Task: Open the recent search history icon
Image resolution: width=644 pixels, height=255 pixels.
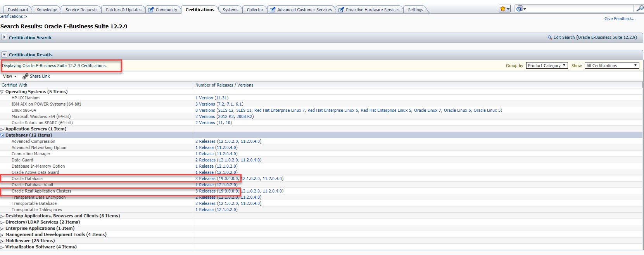Action: tap(521, 9)
